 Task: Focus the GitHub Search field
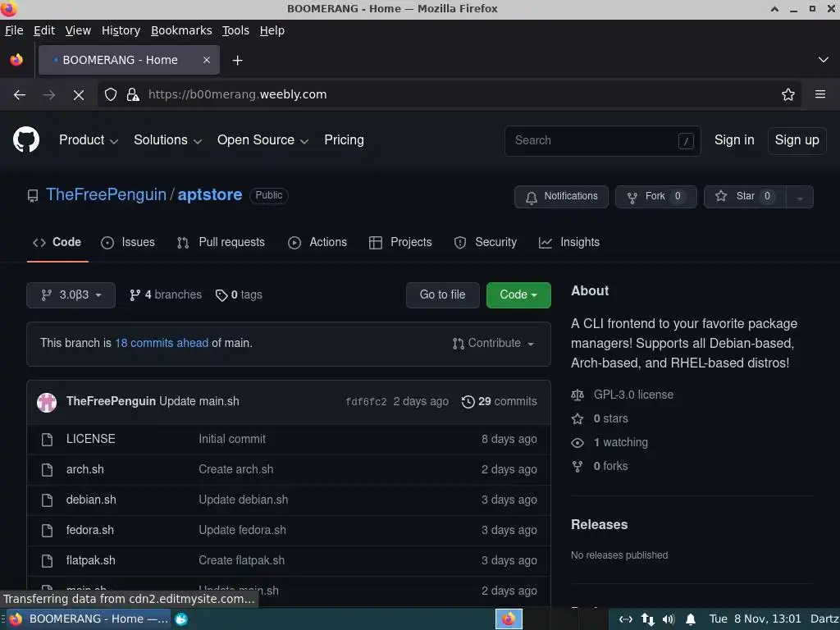click(x=603, y=141)
